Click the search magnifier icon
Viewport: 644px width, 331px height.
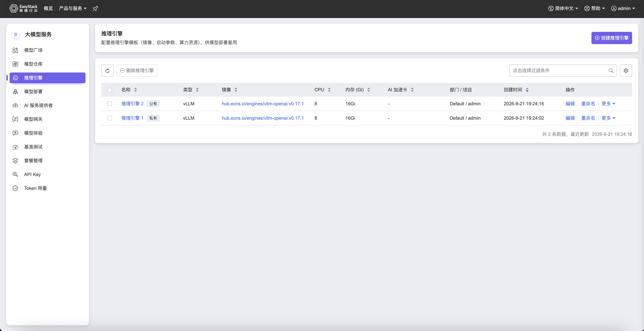pos(611,71)
